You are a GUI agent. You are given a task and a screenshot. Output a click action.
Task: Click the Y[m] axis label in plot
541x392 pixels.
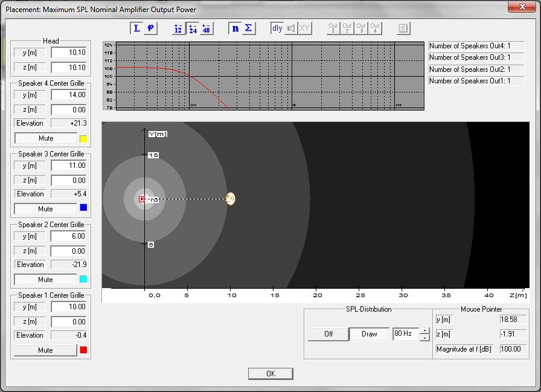coord(158,134)
